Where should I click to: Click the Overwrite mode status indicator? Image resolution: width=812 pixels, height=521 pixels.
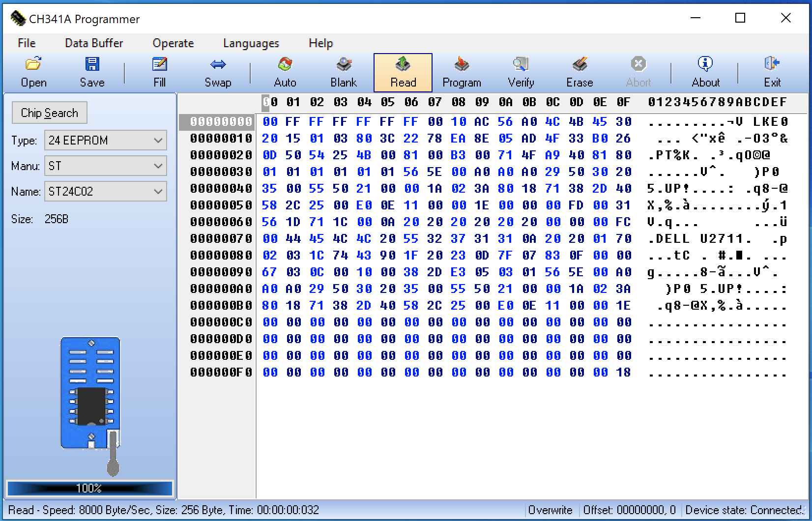coord(550,510)
